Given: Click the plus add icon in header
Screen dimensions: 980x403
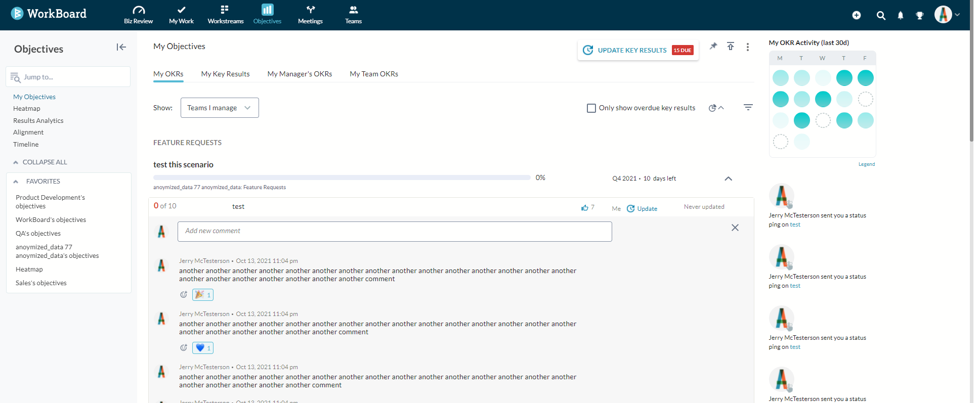Looking at the screenshot, I should [x=856, y=15].
